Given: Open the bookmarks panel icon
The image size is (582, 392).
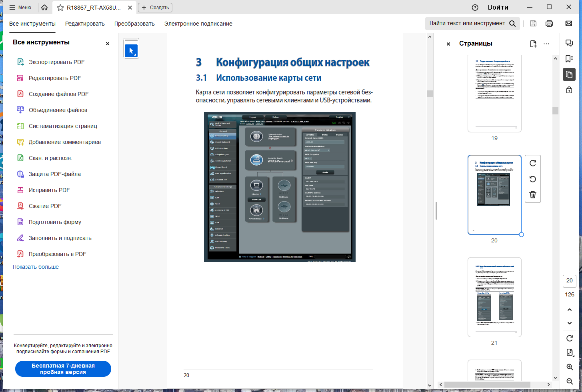Looking at the screenshot, I should [x=569, y=59].
